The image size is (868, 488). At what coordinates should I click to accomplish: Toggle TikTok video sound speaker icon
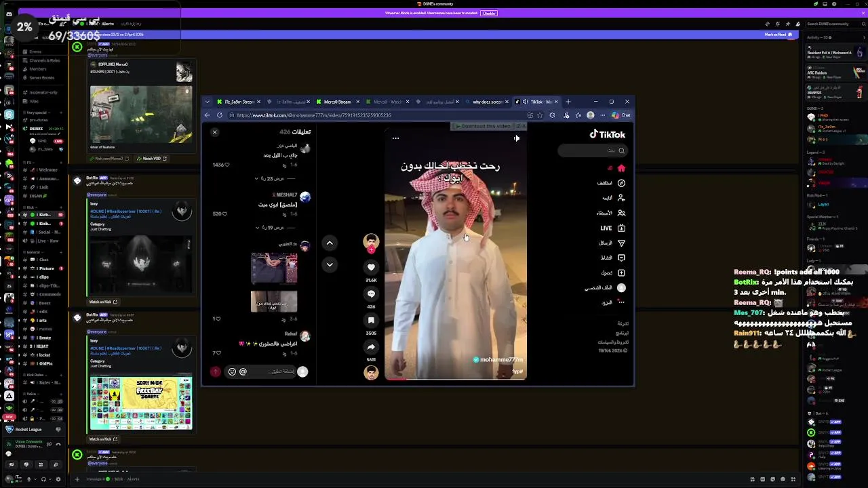click(x=516, y=138)
